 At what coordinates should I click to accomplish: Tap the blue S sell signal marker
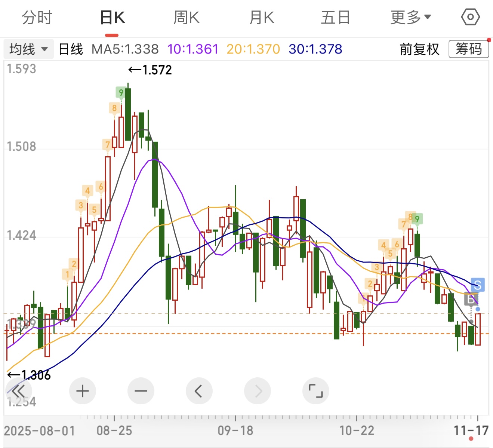(478, 285)
